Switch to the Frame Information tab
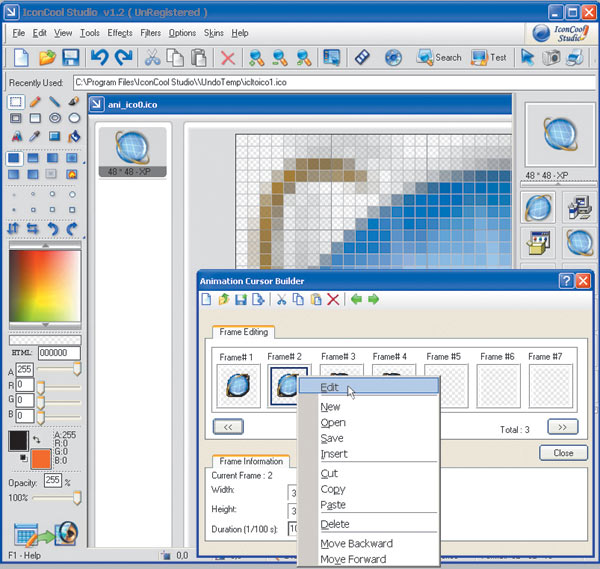 tap(251, 461)
